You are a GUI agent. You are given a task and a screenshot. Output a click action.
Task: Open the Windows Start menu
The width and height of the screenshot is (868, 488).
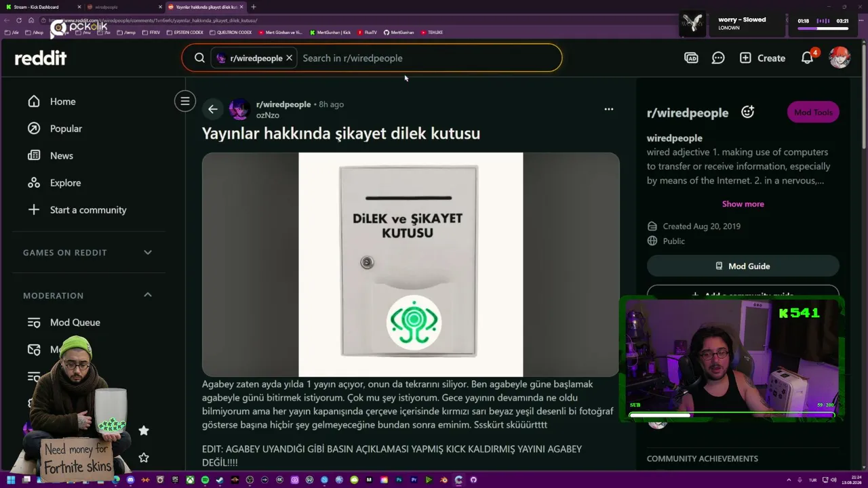click(11, 480)
